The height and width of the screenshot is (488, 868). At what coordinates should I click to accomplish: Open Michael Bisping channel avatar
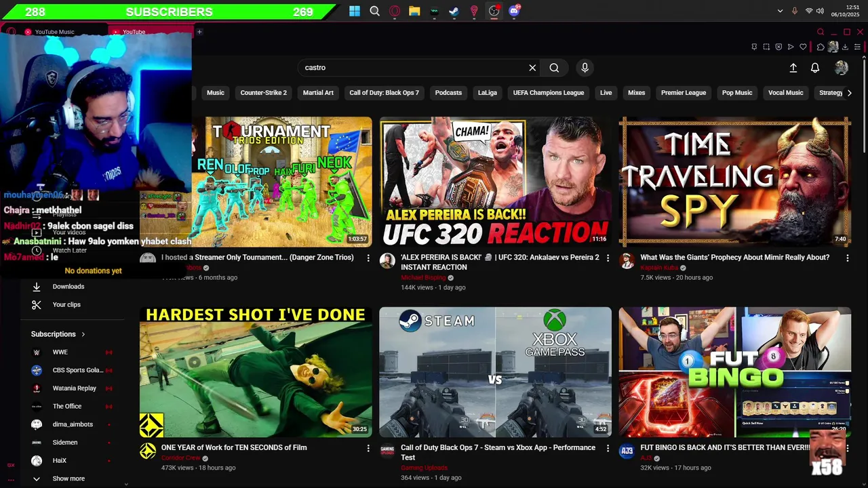[387, 262]
